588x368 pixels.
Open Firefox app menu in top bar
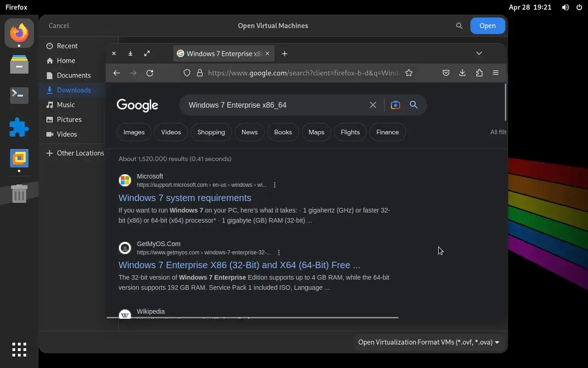pos(16,7)
